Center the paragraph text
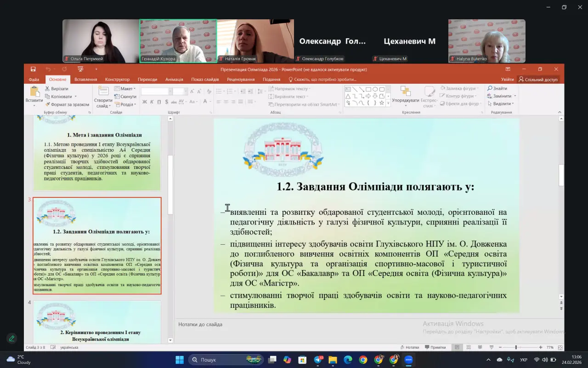 click(226, 102)
